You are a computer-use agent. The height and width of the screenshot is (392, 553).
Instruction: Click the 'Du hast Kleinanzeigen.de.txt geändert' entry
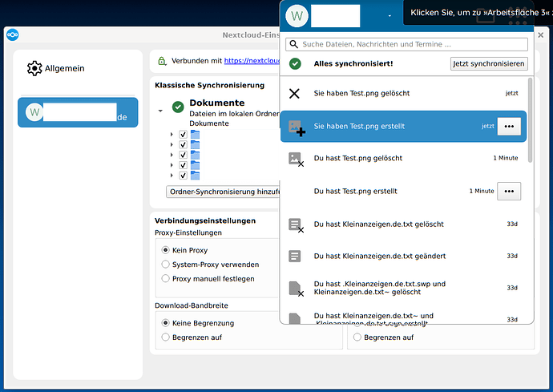pyautogui.click(x=403, y=256)
